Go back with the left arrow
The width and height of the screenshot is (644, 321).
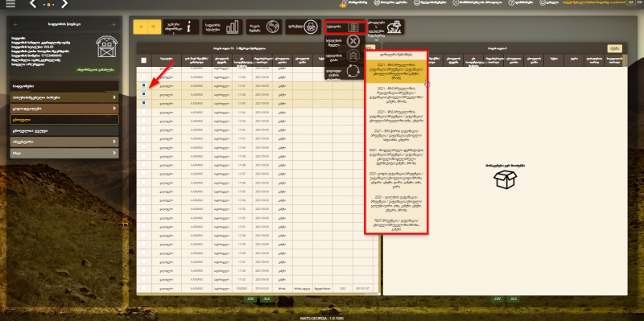(34, 5)
